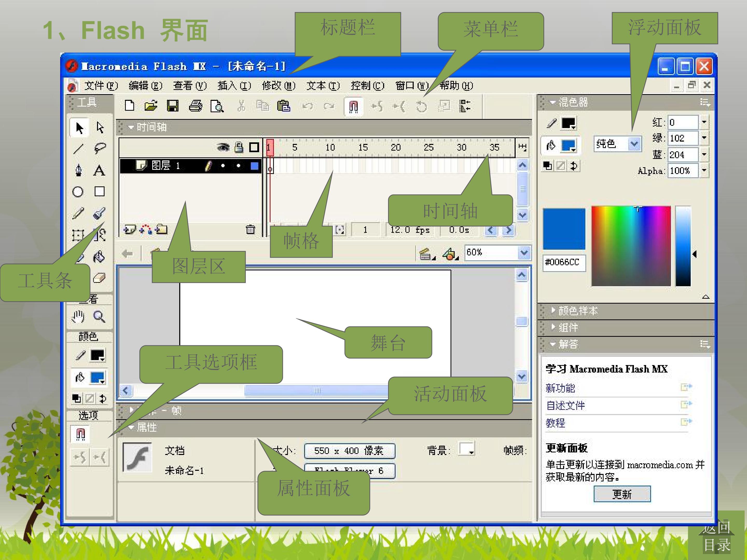
Task: Click the Paste clipboard toolbar icon
Action: click(x=284, y=106)
